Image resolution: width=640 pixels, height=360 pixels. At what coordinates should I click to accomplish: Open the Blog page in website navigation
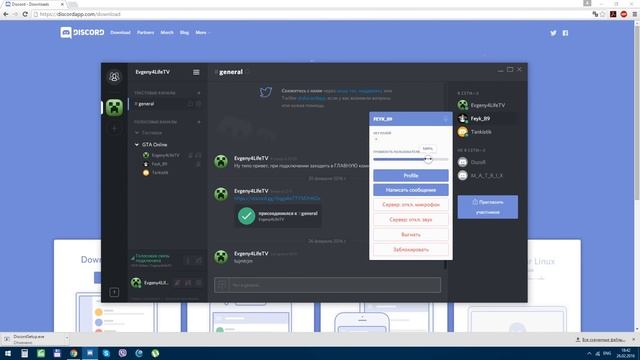pyautogui.click(x=184, y=33)
